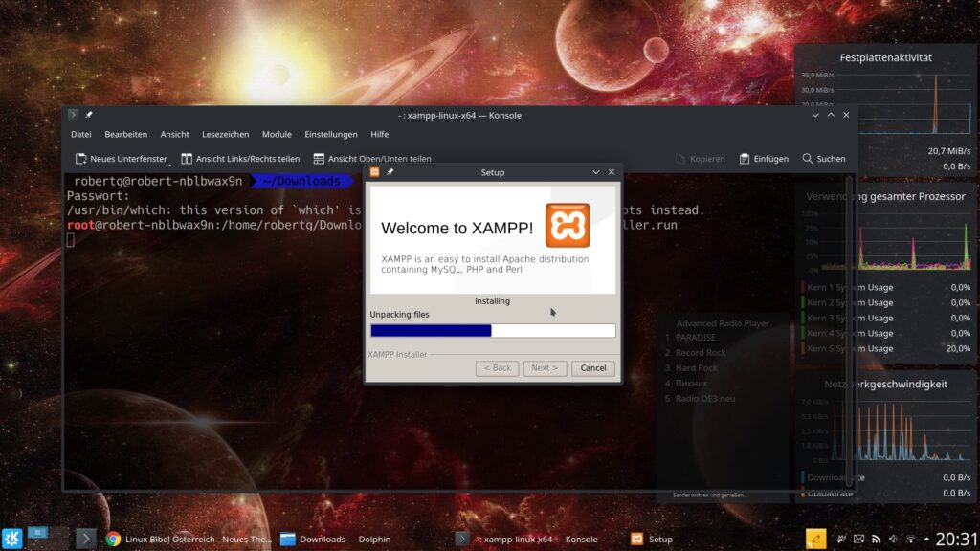Click the pin icon in Konsole title bar
This screenshot has height=551, width=980.
tap(89, 115)
